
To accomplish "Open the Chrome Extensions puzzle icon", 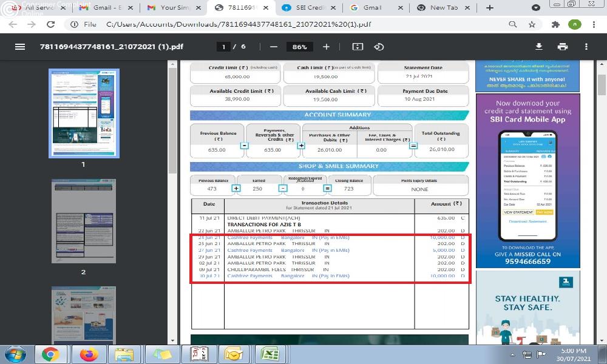I will [555, 25].
